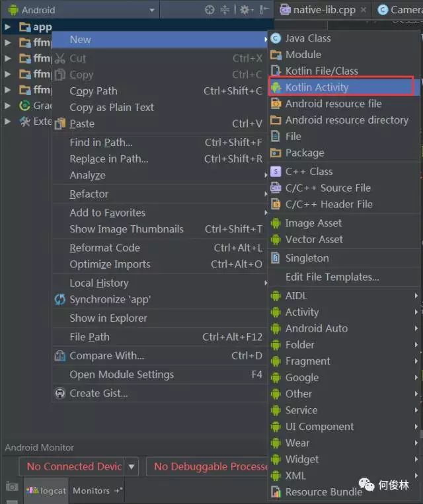The width and height of the screenshot is (423, 504).
Task: Choose Reformat Code
Action: (x=160, y=248)
